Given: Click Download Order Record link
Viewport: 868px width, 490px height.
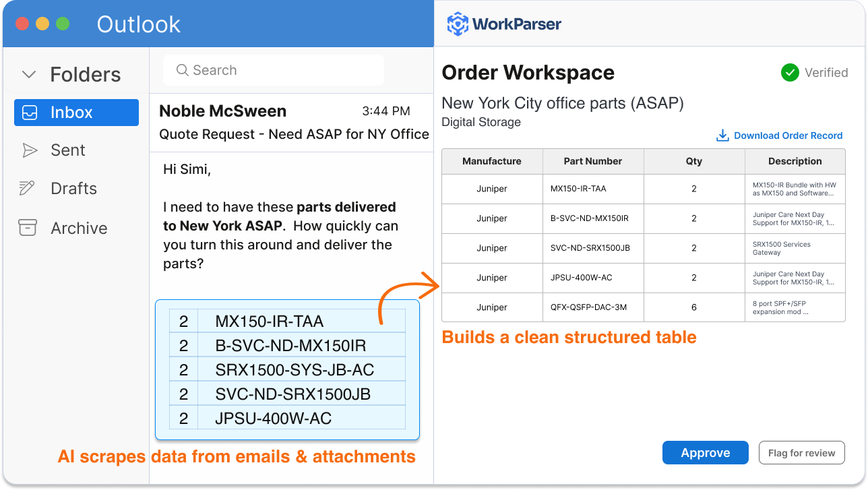Looking at the screenshot, I should [x=788, y=135].
